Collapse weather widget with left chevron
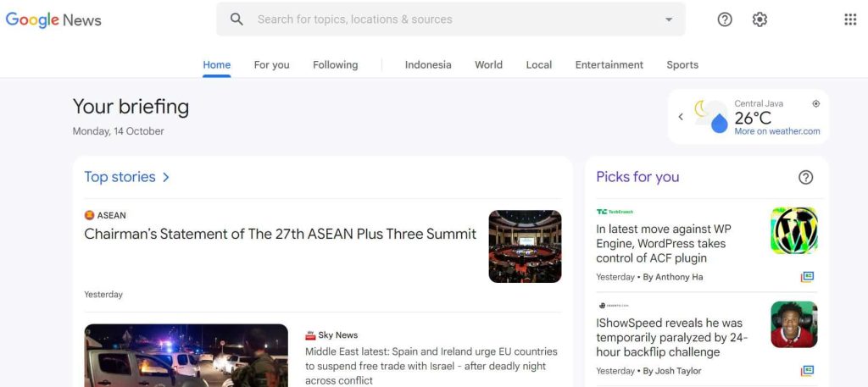This screenshot has width=868, height=387. [681, 117]
